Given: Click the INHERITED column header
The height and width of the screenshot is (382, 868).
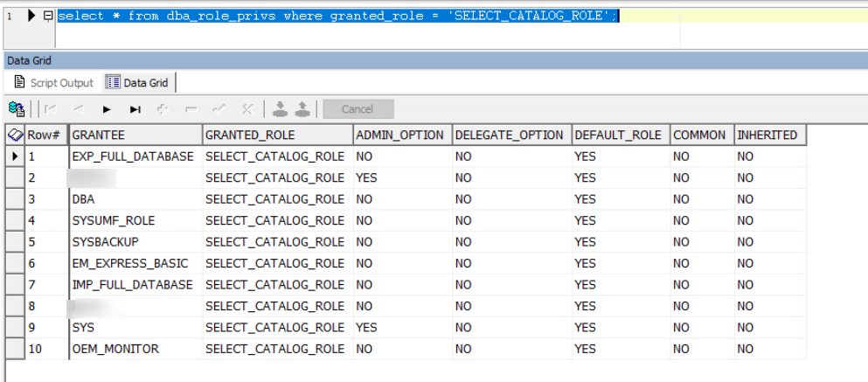Looking at the screenshot, I should pos(770,135).
